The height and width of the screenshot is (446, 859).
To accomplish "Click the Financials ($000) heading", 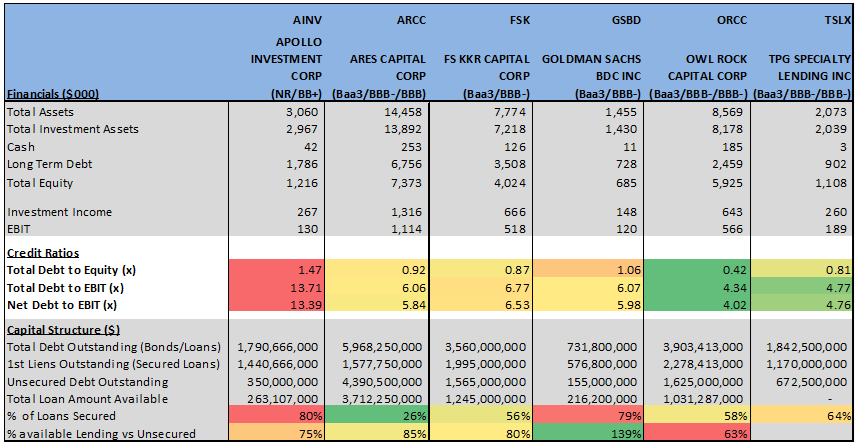I will [53, 94].
